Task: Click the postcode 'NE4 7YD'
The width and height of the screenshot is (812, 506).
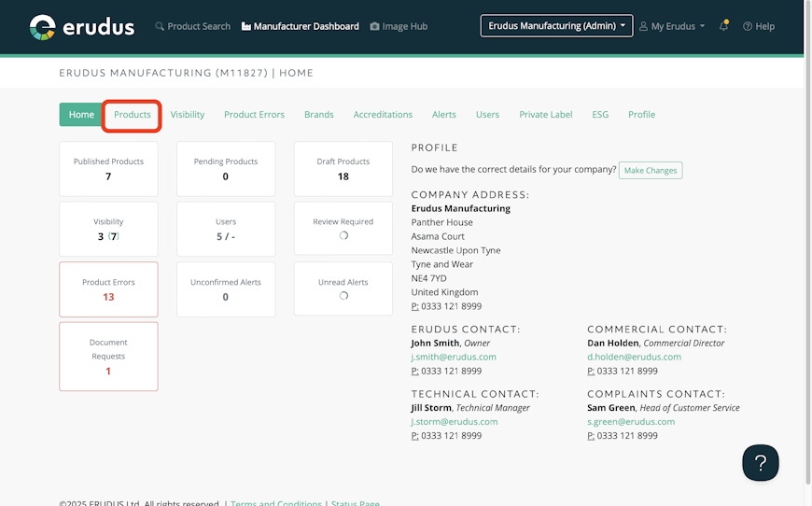Action: pyautogui.click(x=428, y=278)
